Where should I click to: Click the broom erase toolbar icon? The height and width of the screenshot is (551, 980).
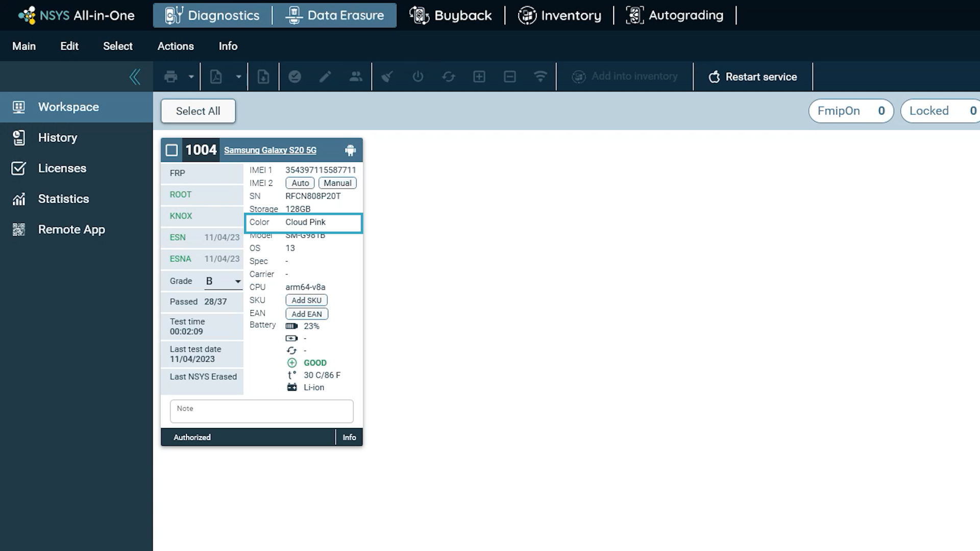[387, 77]
